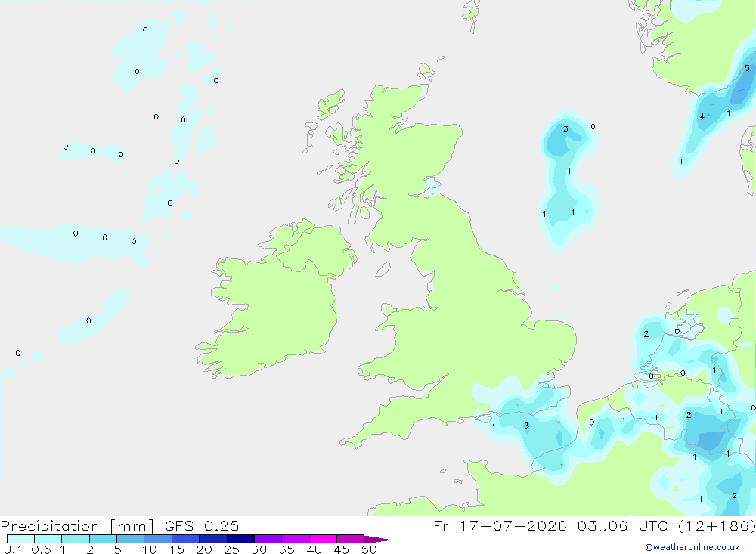Click map value 5 near Norway's coast

[x=747, y=68]
